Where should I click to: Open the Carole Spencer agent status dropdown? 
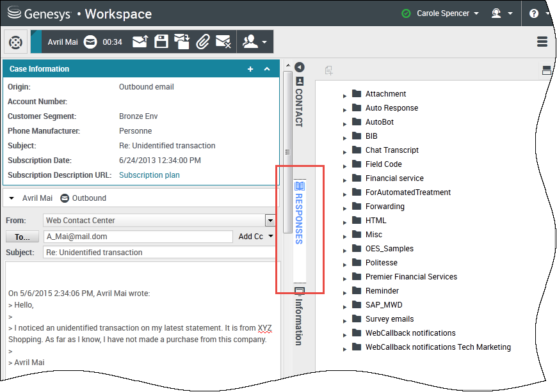(442, 13)
